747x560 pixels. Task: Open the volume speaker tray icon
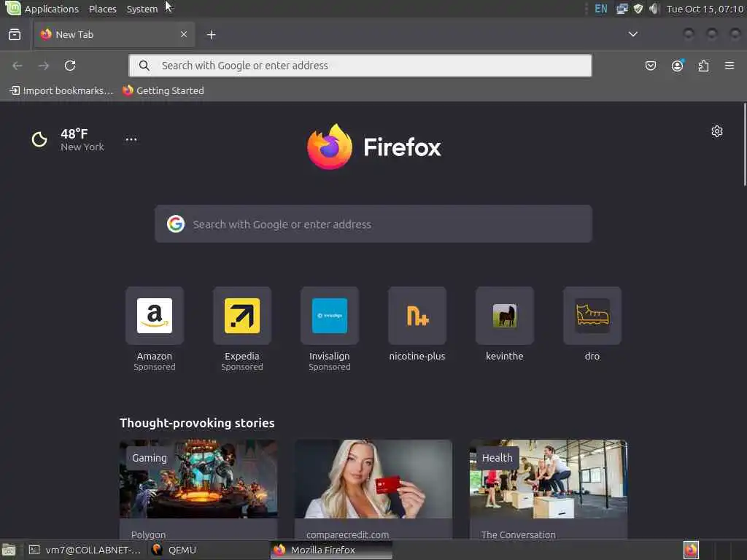(x=654, y=9)
